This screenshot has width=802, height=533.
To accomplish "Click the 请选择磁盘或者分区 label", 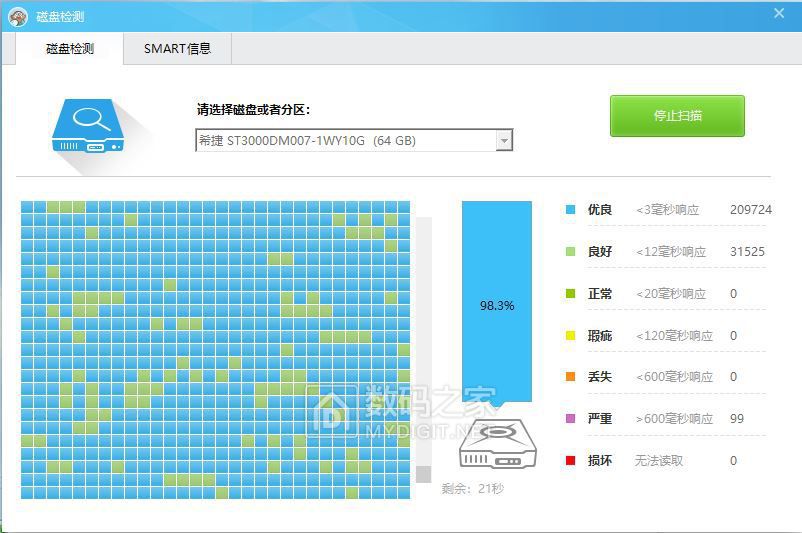I will click(x=253, y=109).
